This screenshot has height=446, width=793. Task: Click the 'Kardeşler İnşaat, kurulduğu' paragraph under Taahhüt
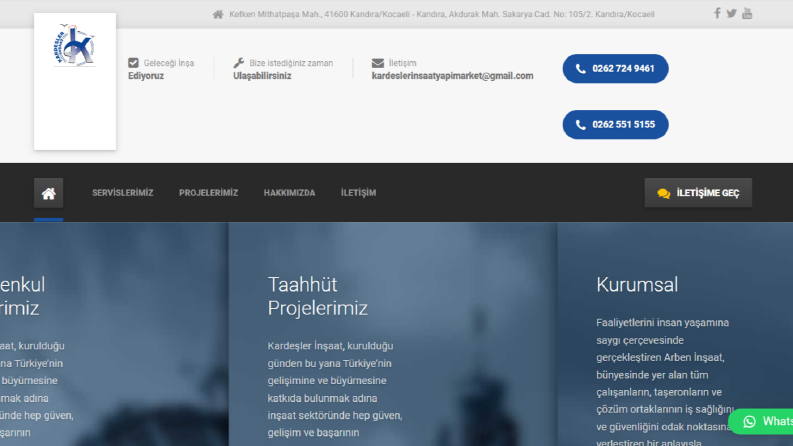tap(335, 389)
